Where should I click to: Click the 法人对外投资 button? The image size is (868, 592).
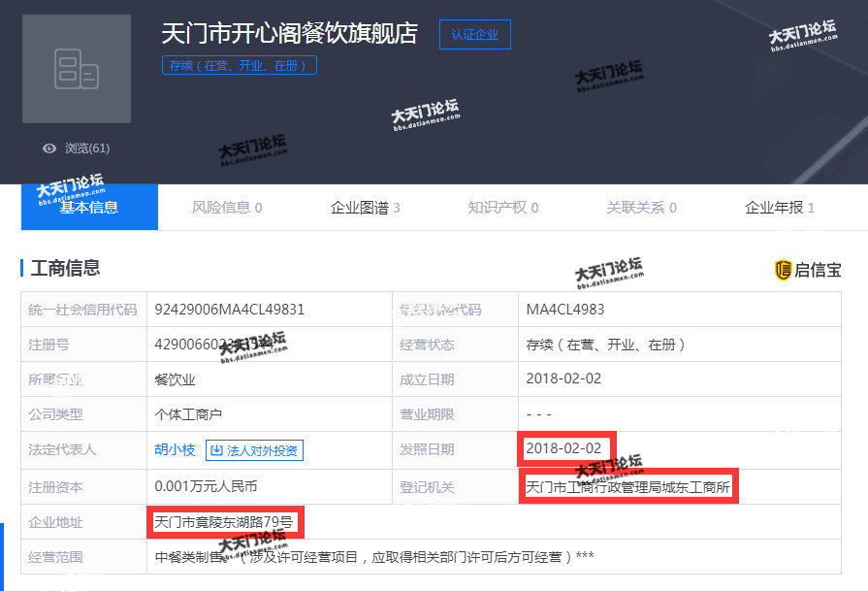point(254,450)
